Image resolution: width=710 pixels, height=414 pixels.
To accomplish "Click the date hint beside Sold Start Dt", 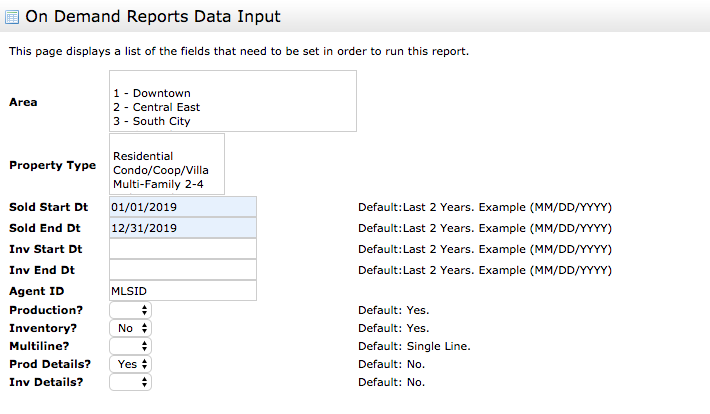I will click(x=485, y=207).
